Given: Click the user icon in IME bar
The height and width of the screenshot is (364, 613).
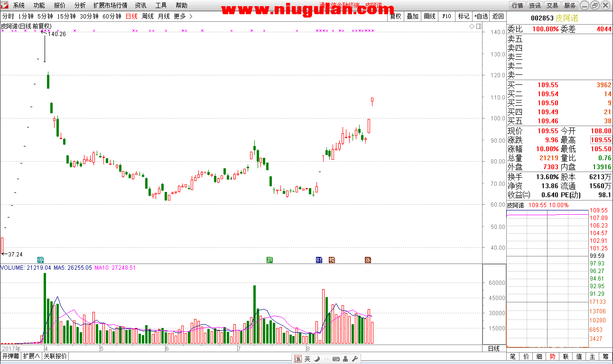Looking at the screenshot, I should (x=345, y=359).
